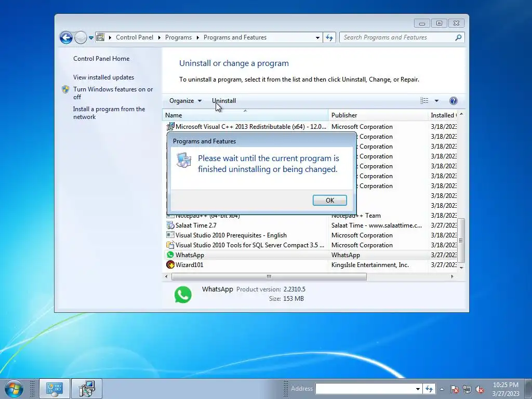Click the dialog's uninstall program icon

[x=183, y=160]
